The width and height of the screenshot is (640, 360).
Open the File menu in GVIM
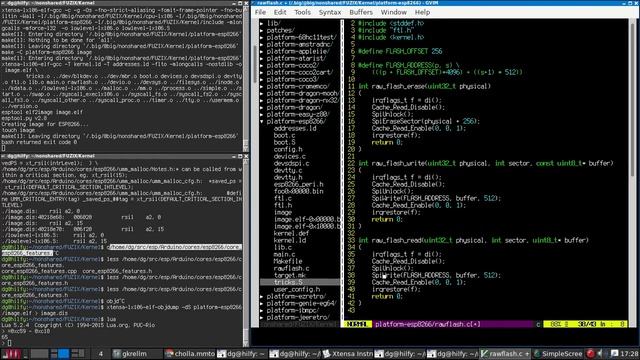(260, 12)
